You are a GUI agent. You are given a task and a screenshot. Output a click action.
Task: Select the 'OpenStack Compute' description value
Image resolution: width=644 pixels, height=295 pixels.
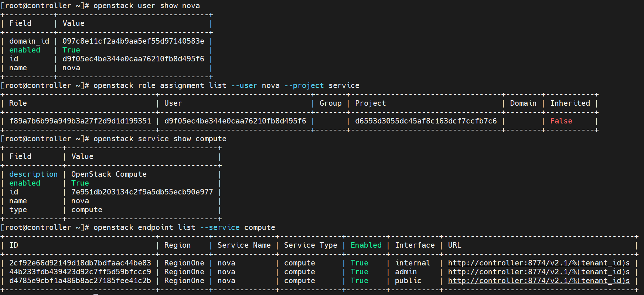[x=109, y=174]
